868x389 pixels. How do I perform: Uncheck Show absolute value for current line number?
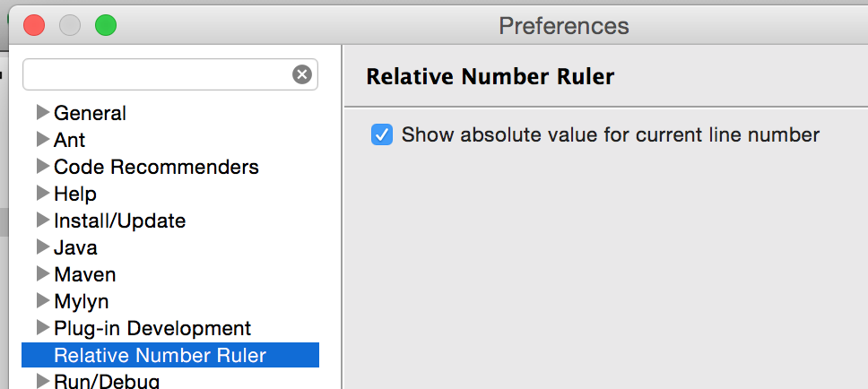[382, 135]
